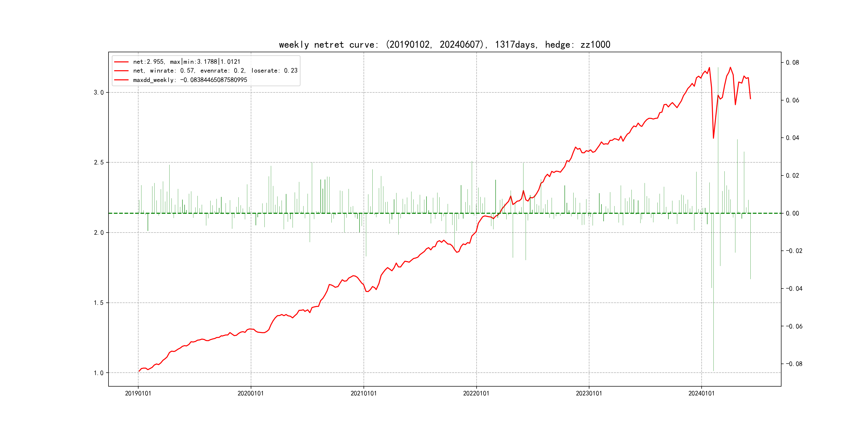868x434 pixels.
Task: Click the -0.08 right axis label
Action: click(794, 364)
